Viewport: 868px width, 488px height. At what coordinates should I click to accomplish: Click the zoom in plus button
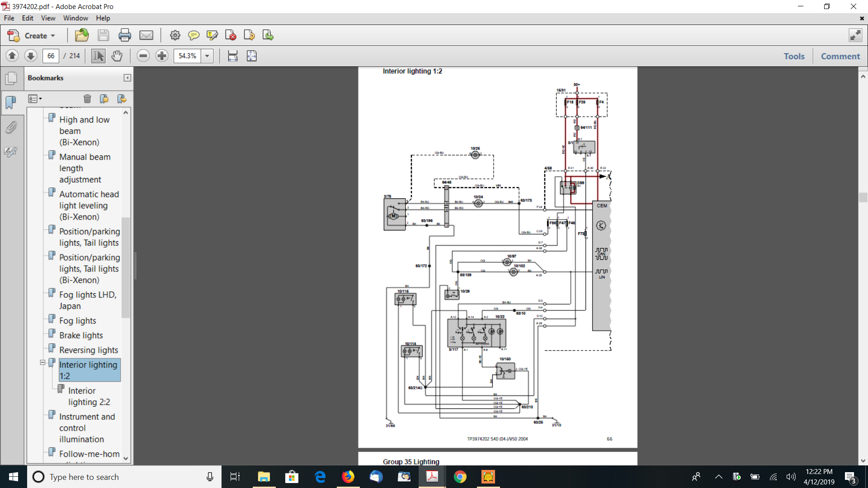coord(161,56)
